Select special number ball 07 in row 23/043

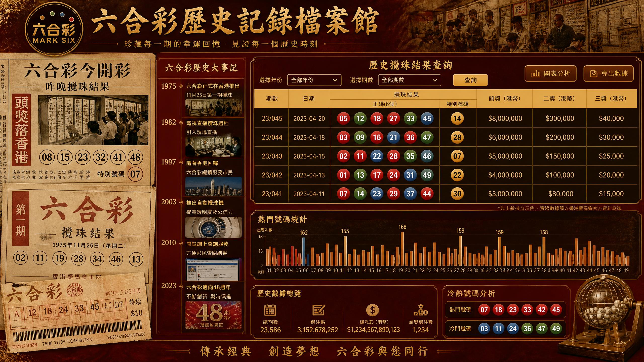tap(457, 156)
